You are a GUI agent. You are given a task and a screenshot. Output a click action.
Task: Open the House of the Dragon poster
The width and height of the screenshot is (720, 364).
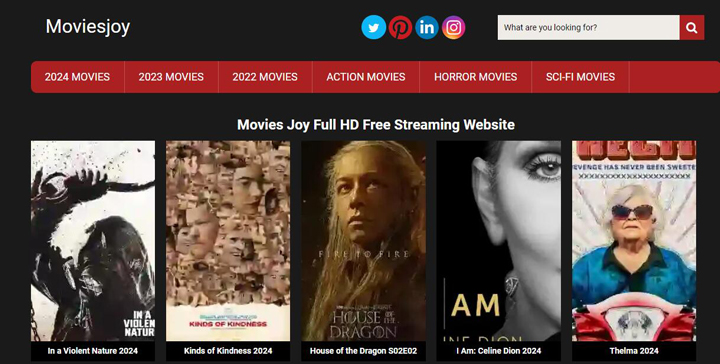tap(363, 241)
